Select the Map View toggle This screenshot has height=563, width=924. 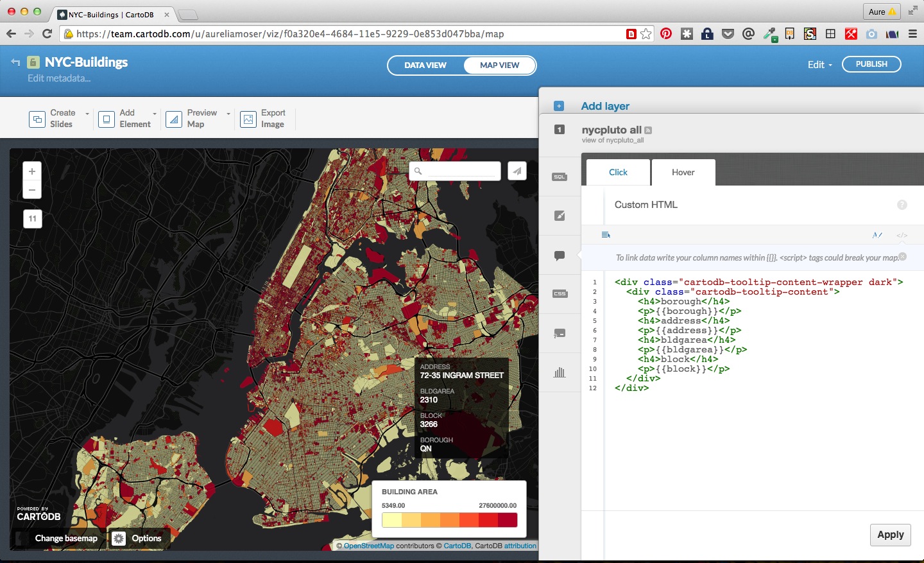(x=499, y=65)
